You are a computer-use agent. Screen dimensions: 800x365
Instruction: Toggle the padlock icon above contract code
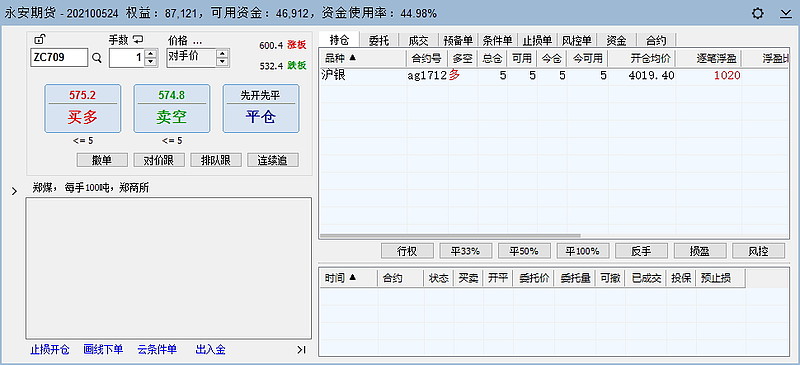click(x=39, y=39)
